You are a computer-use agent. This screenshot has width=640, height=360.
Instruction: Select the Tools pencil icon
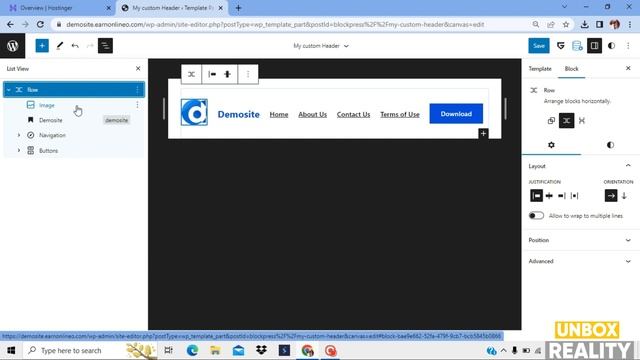tap(60, 46)
